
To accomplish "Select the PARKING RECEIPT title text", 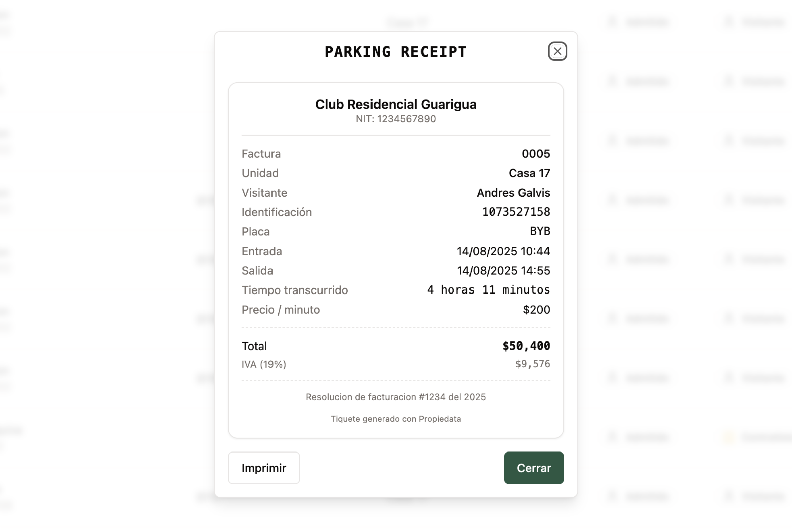I will click(395, 52).
